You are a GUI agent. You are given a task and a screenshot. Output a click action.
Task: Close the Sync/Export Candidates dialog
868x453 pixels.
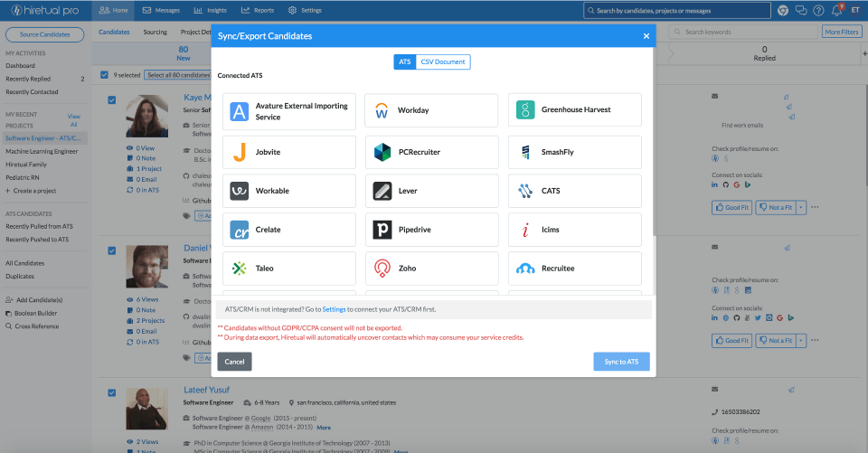pos(646,36)
